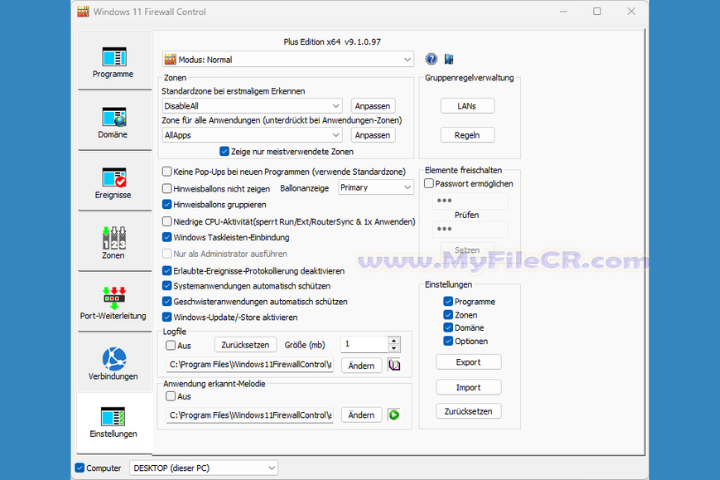Screen dimensions: 720x480
Task: Open the Ballonanzeige Primary dropdown
Action: pyautogui.click(x=376, y=187)
